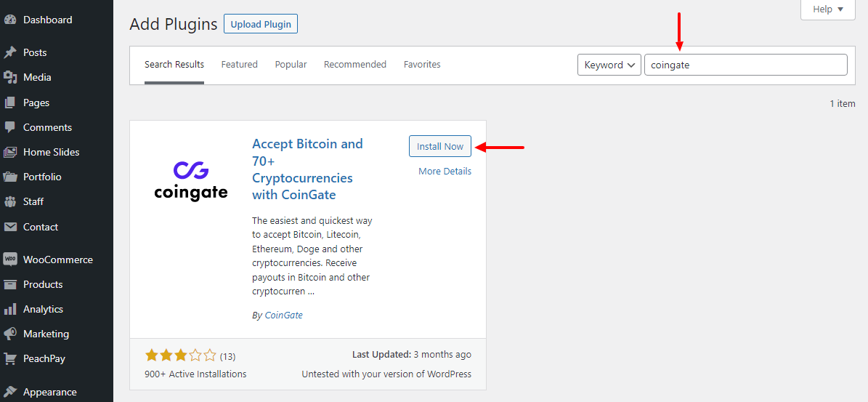Expand the Help dropdown tab
868x402 pixels.
pyautogui.click(x=828, y=9)
